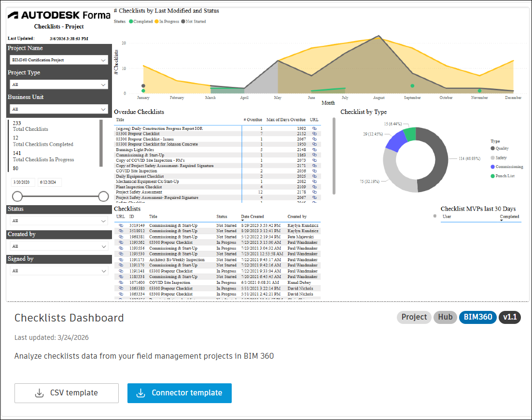Open link icon for checklist ID 1063334
Viewport: 532px width, 420px height.
coord(121,294)
